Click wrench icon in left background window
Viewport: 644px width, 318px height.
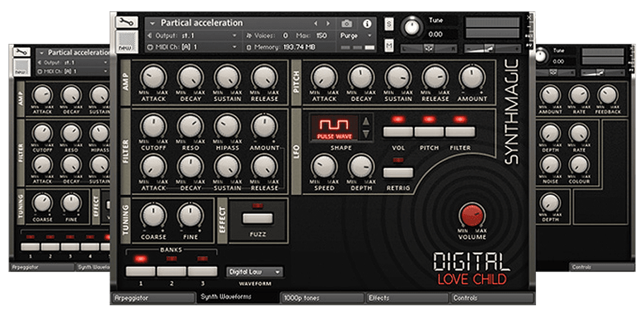point(21,52)
